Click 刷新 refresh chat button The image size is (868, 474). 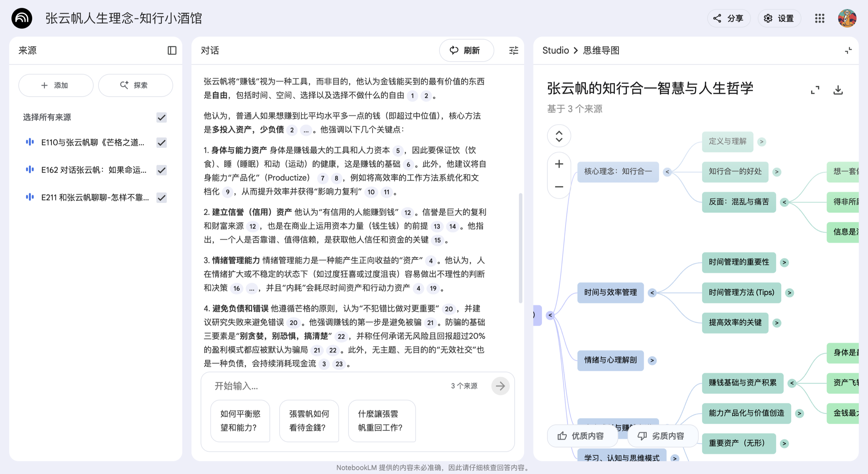(x=466, y=51)
